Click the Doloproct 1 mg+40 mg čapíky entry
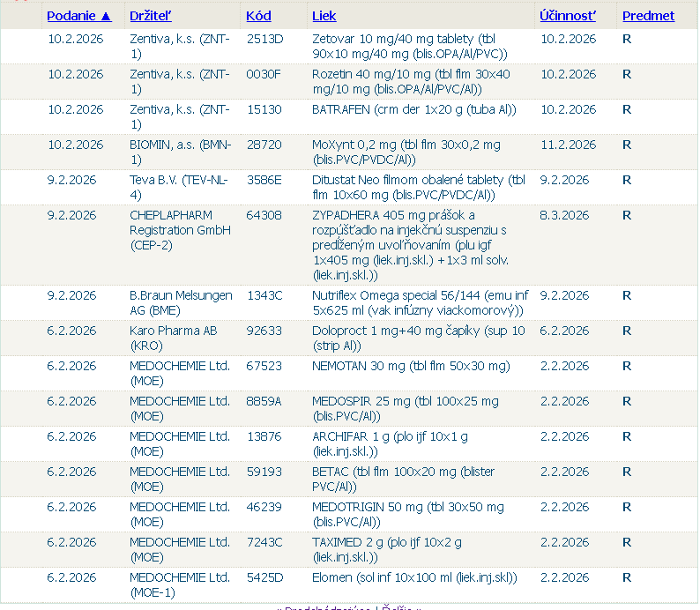 [x=418, y=338]
